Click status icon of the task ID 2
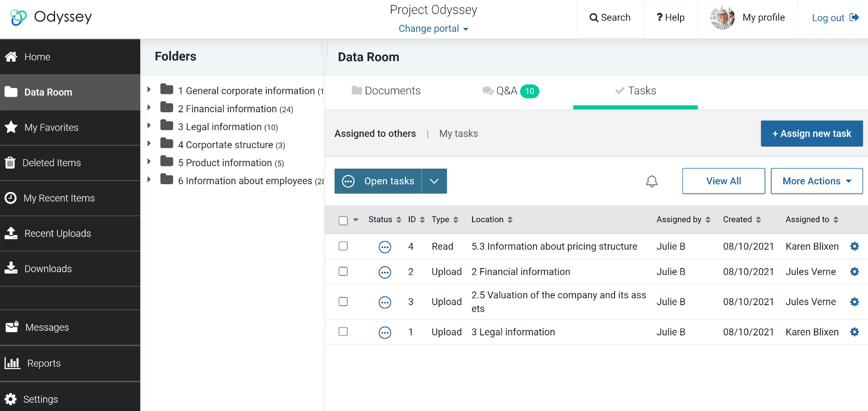This screenshot has width=868, height=411. point(385,273)
